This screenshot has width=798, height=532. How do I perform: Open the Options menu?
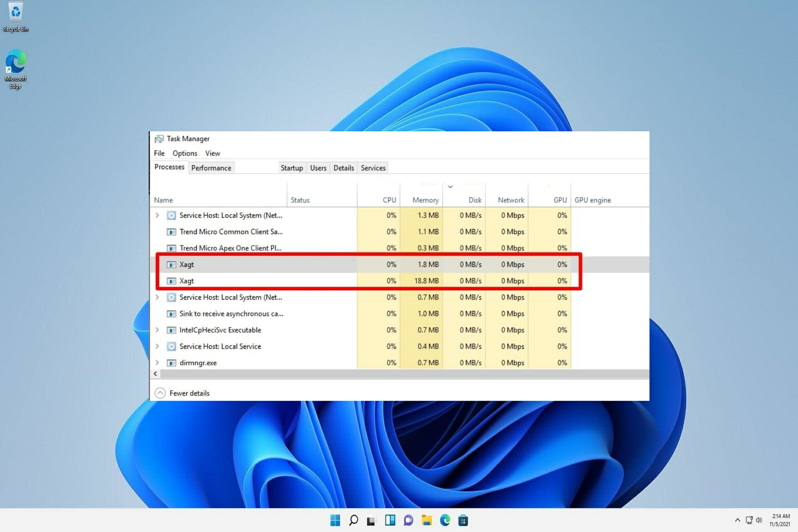coord(185,153)
